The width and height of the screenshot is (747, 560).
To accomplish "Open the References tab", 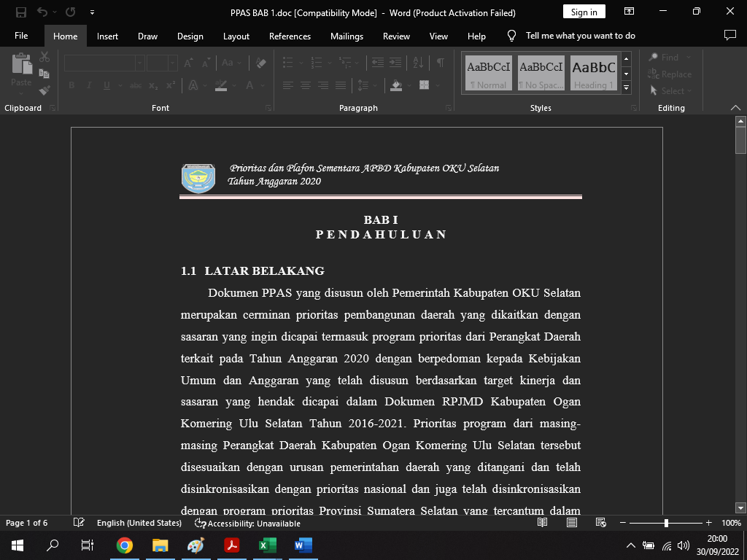I will [x=290, y=36].
